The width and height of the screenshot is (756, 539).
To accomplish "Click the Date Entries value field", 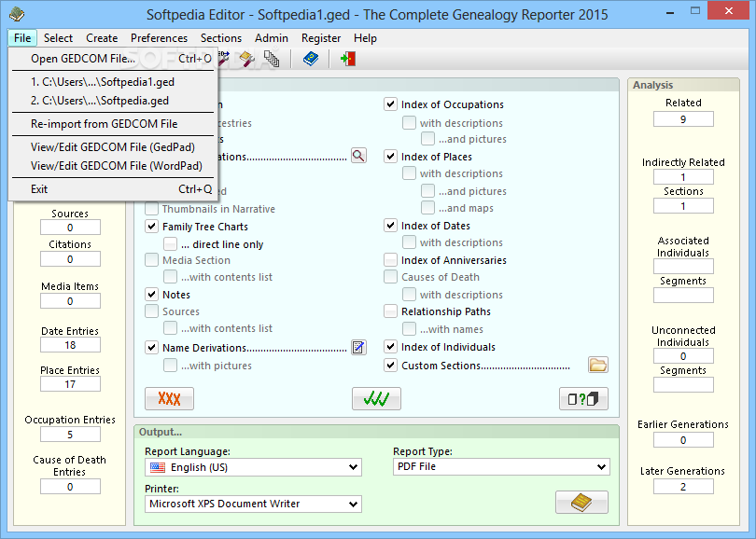I will 70,345.
